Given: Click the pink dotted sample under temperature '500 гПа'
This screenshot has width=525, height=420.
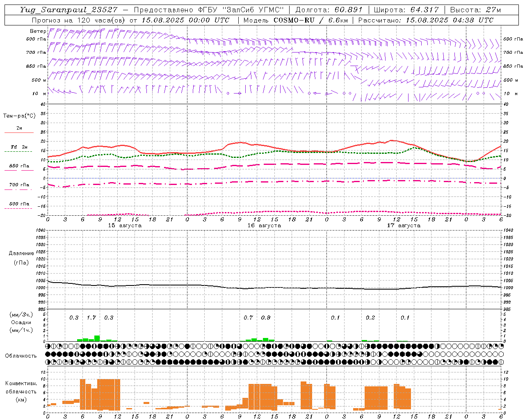Looking at the screenshot, I should click(x=18, y=208).
